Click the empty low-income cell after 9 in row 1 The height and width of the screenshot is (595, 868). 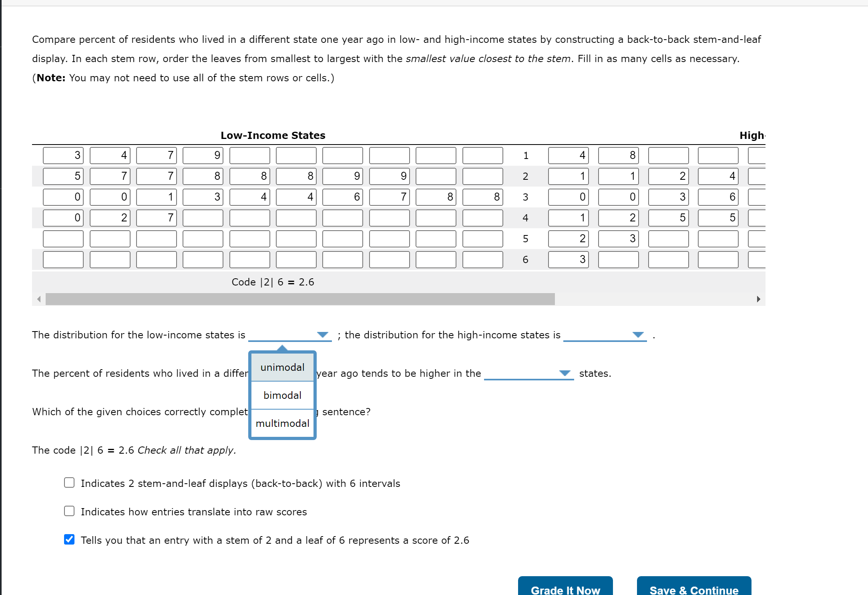coord(249,155)
